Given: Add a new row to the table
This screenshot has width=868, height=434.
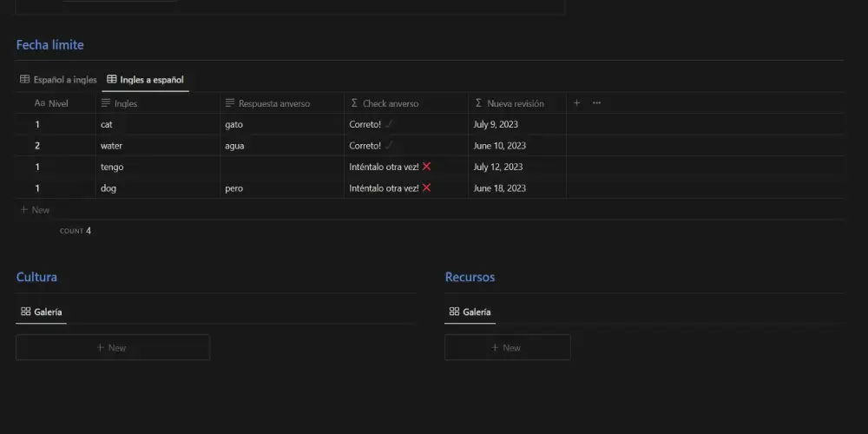Looking at the screenshot, I should (35, 210).
